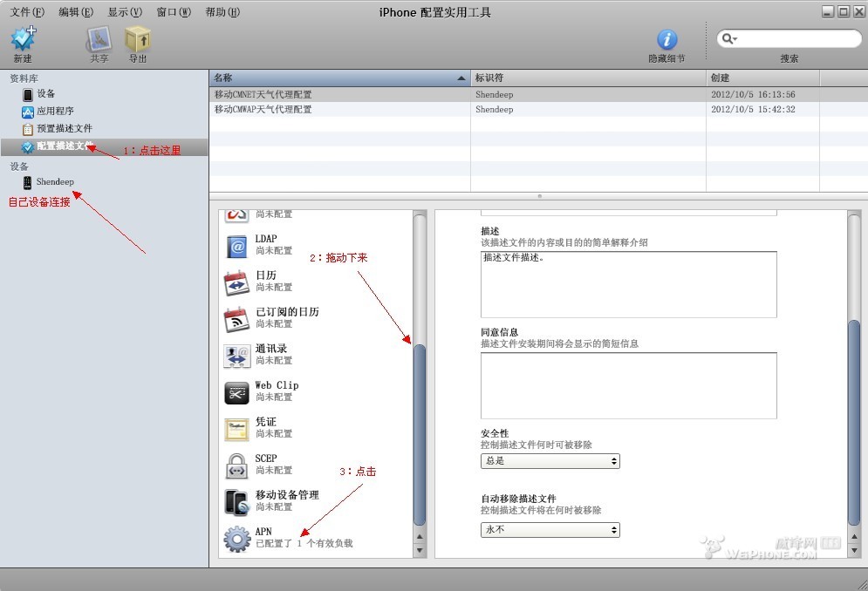
Task: Open the 文件(F) menu
Action: click(x=27, y=11)
